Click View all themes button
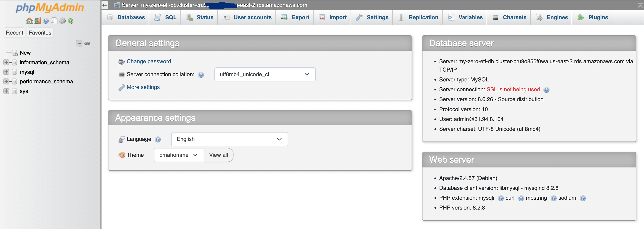This screenshot has height=229, width=644. (219, 155)
